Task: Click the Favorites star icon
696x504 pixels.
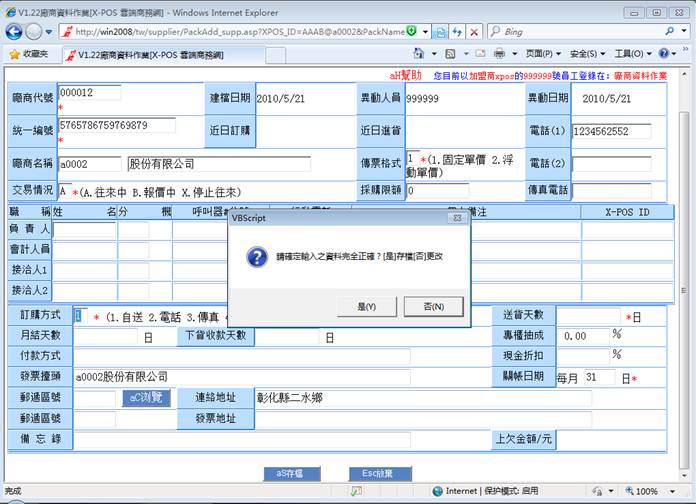Action: pyautogui.click(x=13, y=53)
